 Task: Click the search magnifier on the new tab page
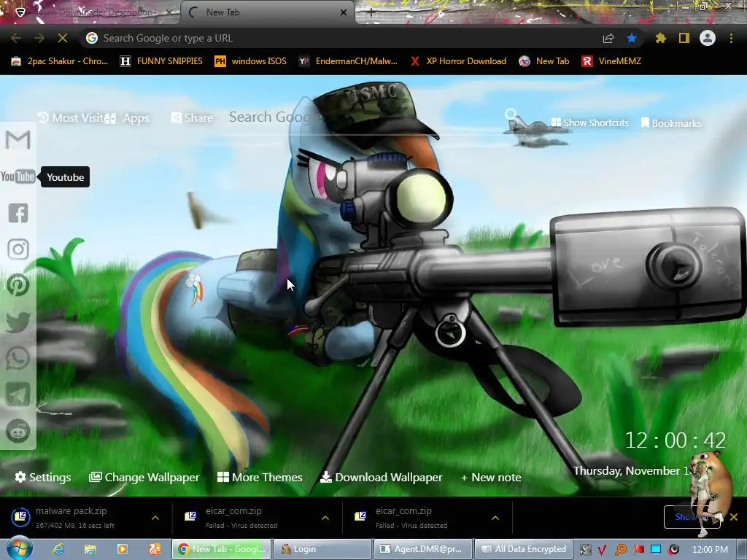pyautogui.click(x=510, y=114)
